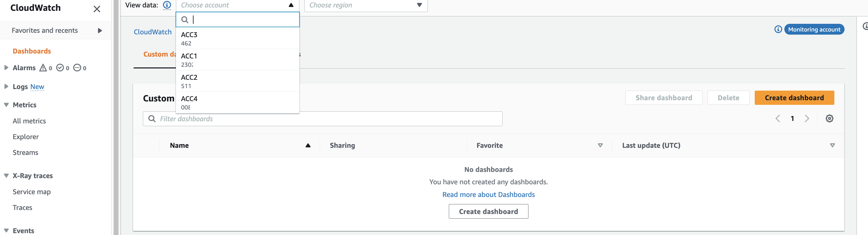
Task: Go to the previous page arrow
Action: pos(777,118)
